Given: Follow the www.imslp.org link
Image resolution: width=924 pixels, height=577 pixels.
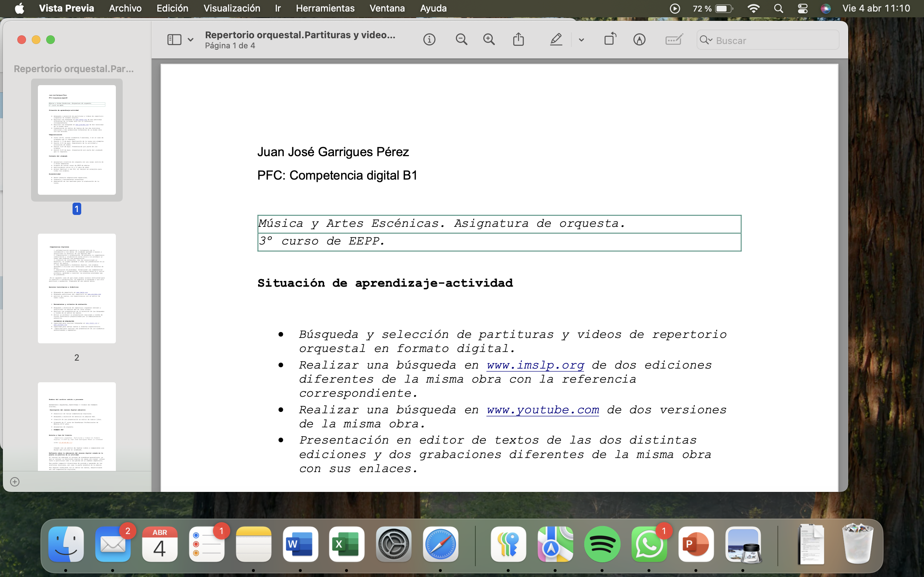Looking at the screenshot, I should pyautogui.click(x=535, y=365).
